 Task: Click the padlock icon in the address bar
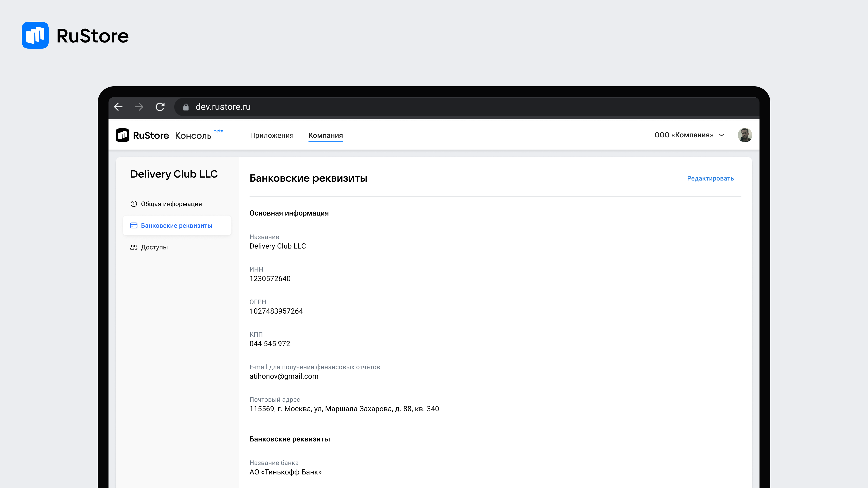pos(186,107)
